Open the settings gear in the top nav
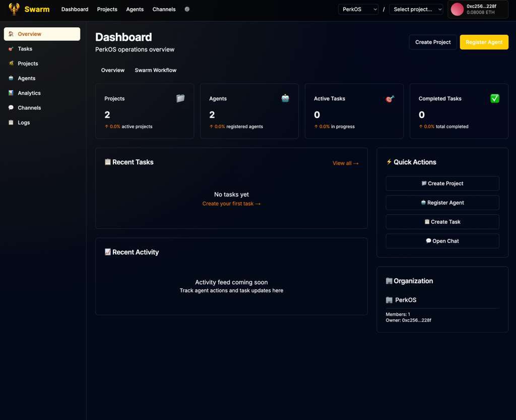 click(x=187, y=9)
